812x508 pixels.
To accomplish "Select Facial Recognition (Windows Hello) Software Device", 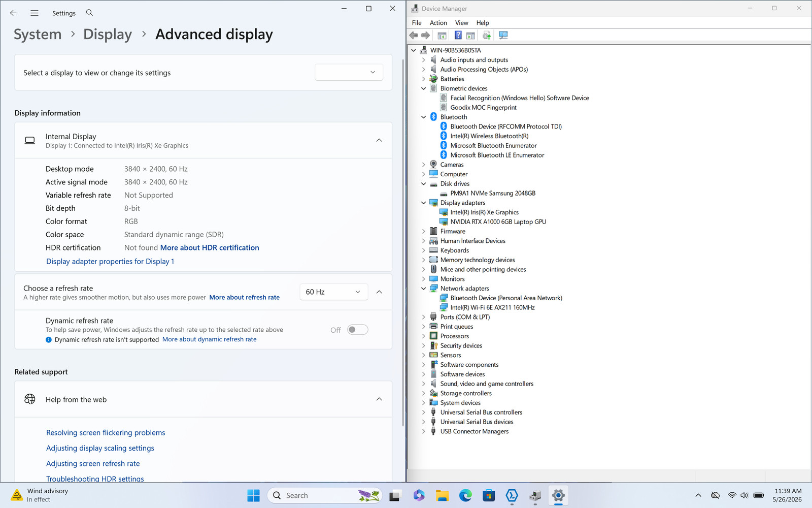I will click(x=520, y=98).
